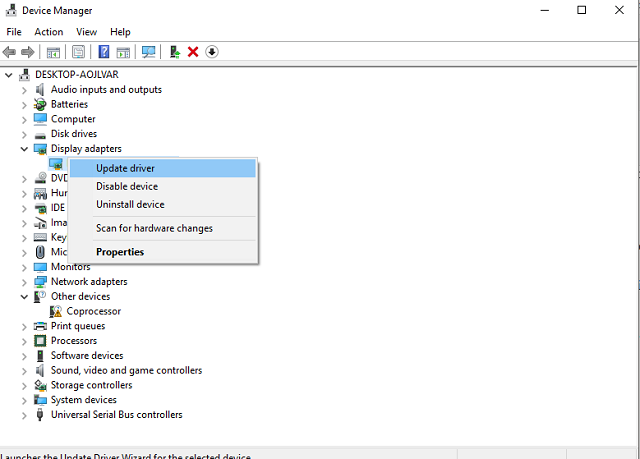Choose Disable device from the context menu

[x=163, y=186]
